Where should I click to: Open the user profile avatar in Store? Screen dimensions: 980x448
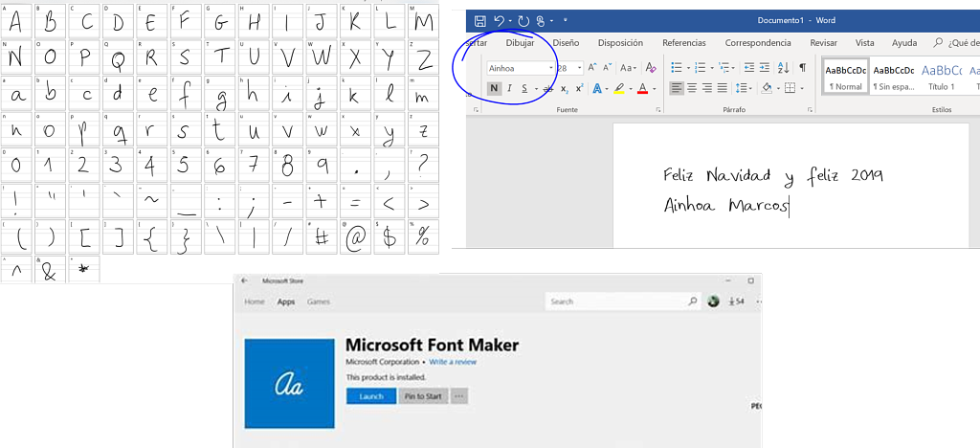[713, 302]
